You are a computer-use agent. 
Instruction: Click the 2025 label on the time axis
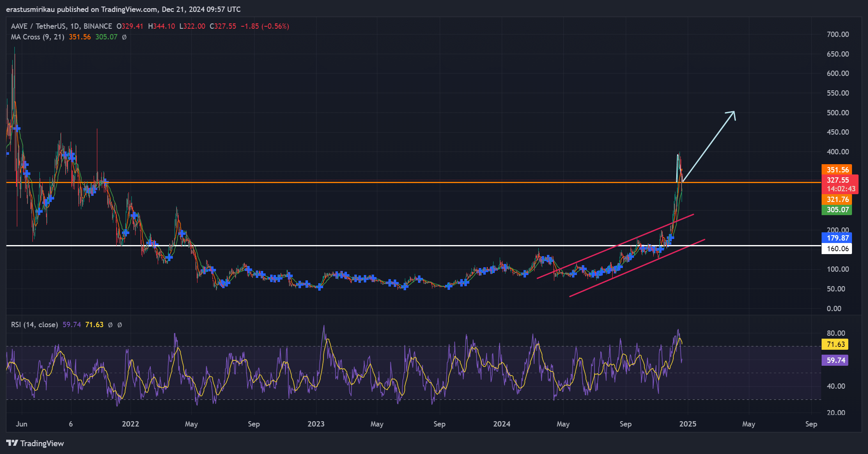tap(687, 424)
